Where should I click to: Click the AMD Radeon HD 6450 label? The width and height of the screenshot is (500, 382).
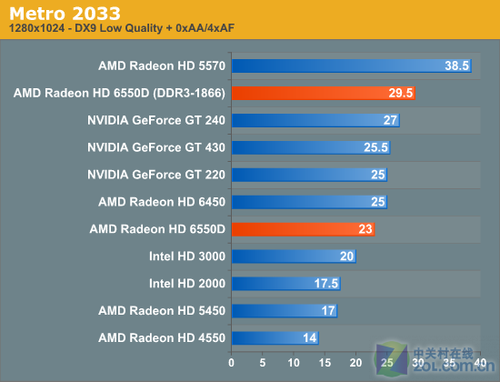[162, 202]
